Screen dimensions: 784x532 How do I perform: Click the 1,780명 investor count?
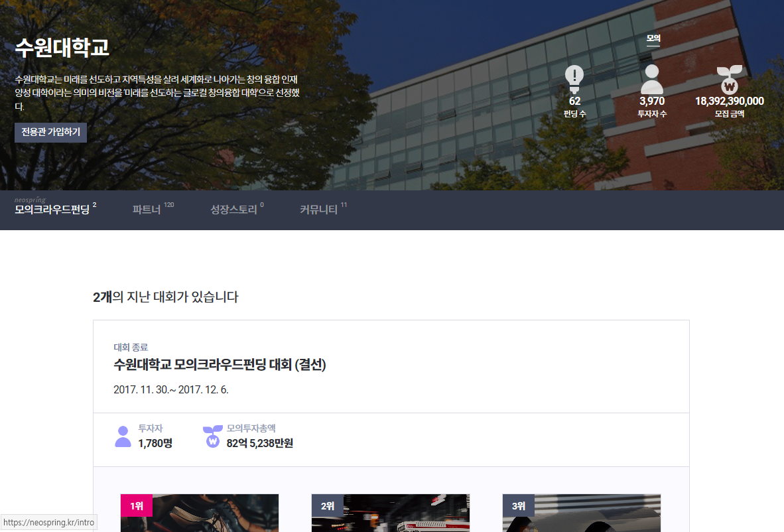(155, 443)
